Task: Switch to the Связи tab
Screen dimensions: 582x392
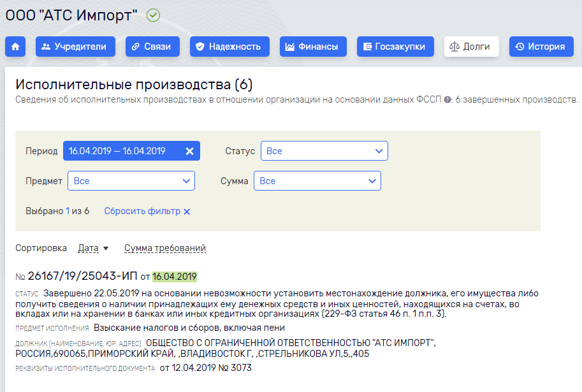Action: 152,47
